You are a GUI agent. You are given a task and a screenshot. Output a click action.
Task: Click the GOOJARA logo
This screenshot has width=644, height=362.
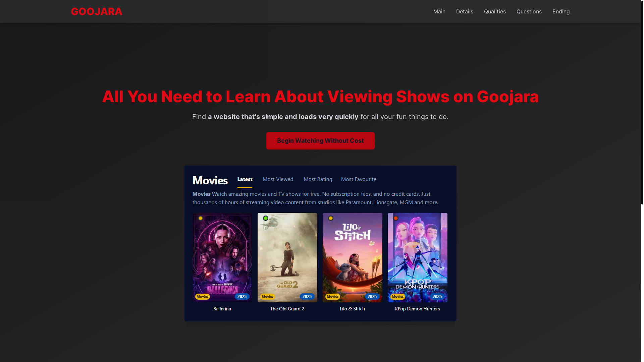click(x=97, y=11)
